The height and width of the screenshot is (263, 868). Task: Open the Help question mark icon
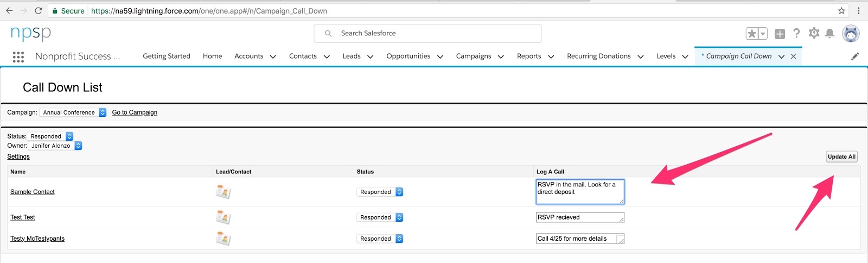796,33
